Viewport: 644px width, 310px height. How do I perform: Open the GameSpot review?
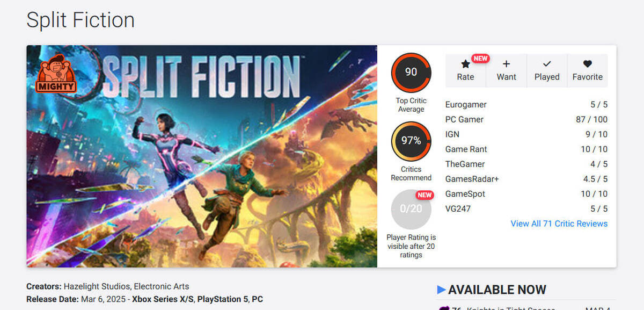(x=465, y=194)
